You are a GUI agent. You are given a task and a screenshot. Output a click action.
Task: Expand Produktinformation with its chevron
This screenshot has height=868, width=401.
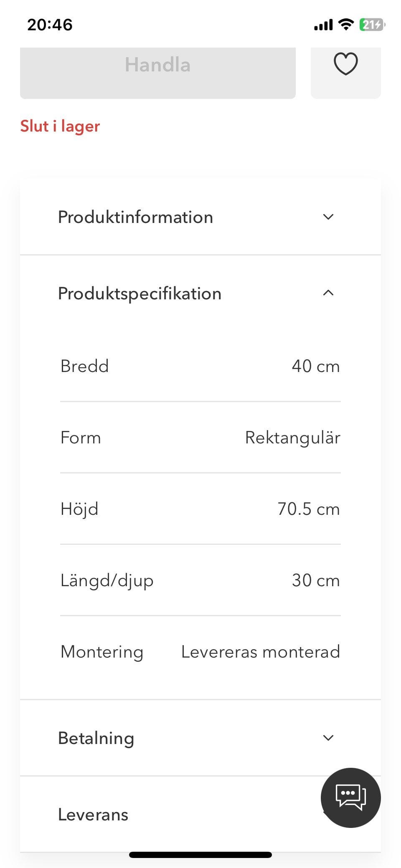[328, 217]
